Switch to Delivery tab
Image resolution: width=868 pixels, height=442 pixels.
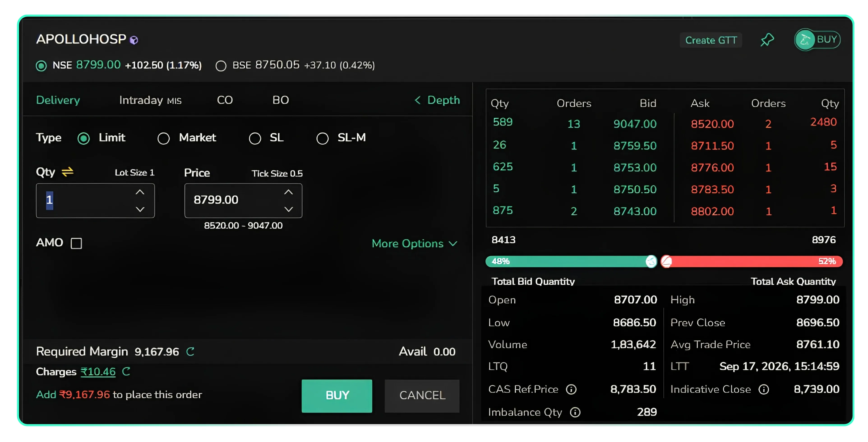click(58, 100)
